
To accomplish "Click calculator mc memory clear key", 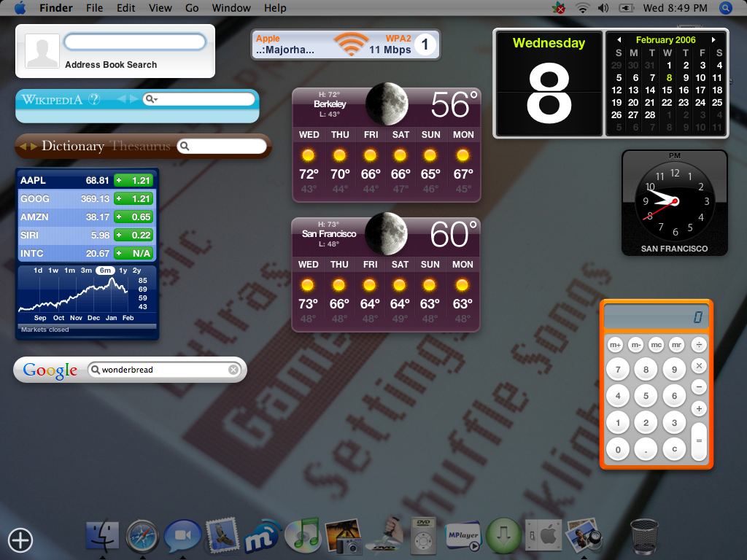I will [656, 345].
